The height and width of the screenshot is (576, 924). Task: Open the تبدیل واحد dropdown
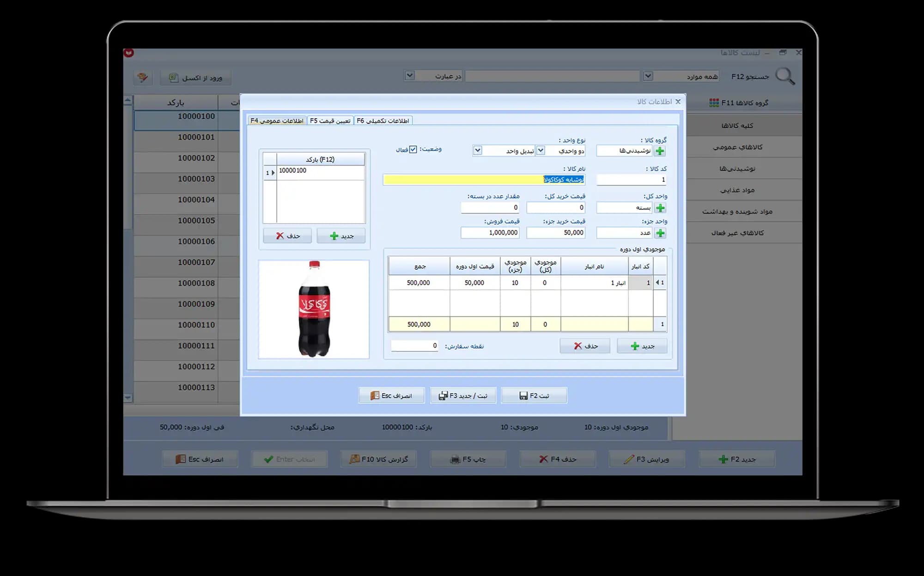[478, 151]
